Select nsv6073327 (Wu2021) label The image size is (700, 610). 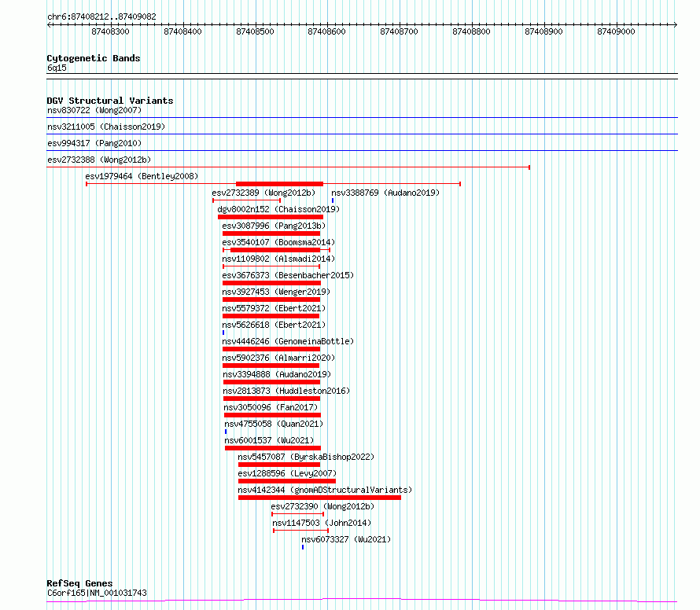[x=346, y=539]
